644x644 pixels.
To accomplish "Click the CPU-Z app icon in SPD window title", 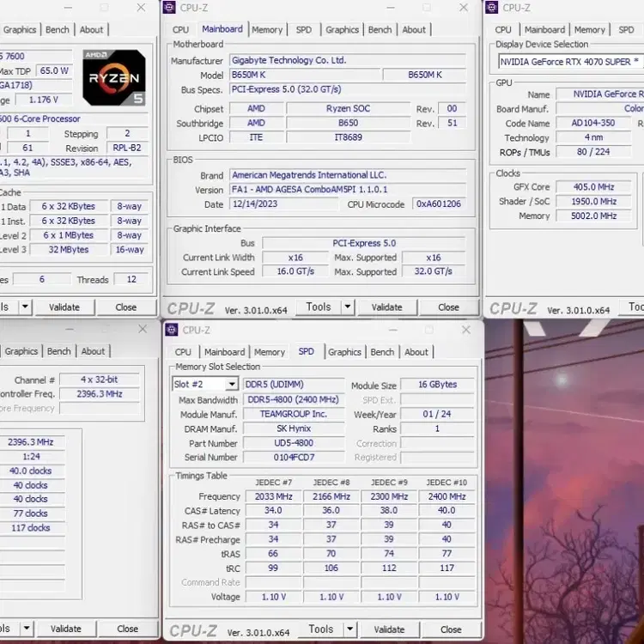I will click(171, 330).
